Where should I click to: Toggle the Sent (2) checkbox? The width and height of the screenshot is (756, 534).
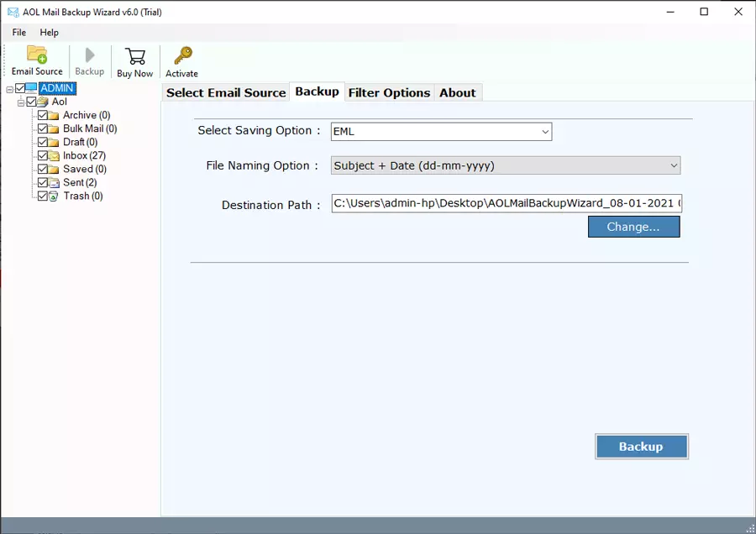click(43, 183)
